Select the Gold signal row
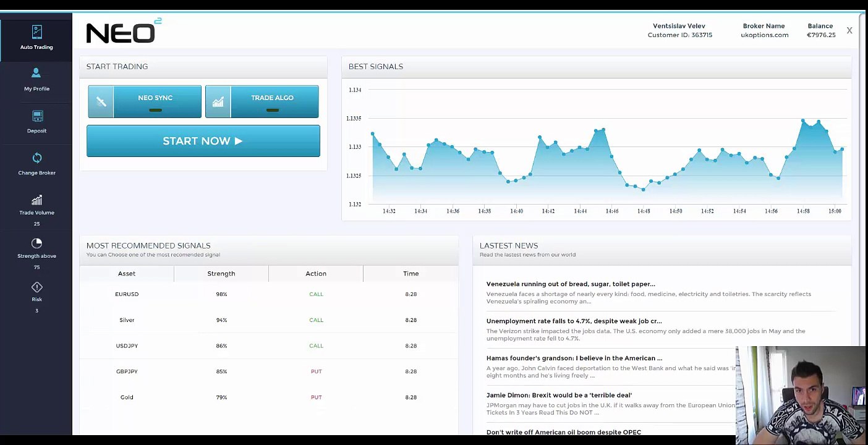This screenshot has height=445, width=868. point(269,397)
